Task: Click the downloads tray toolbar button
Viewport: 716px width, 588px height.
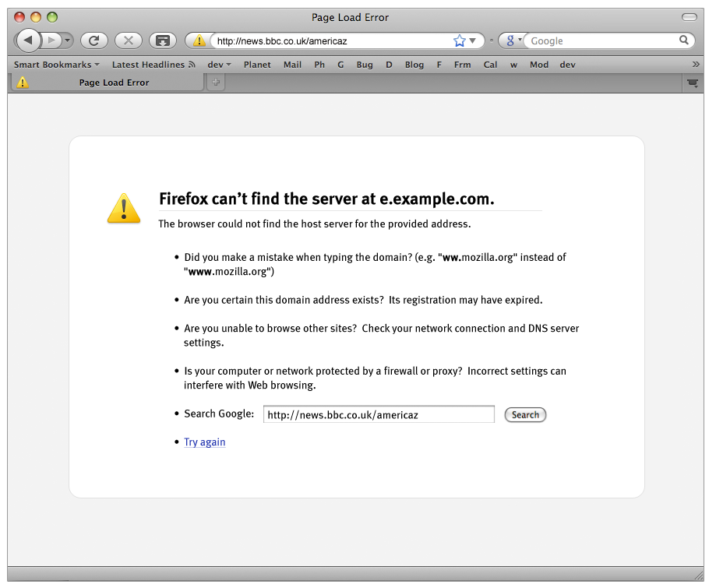Action: coord(163,40)
